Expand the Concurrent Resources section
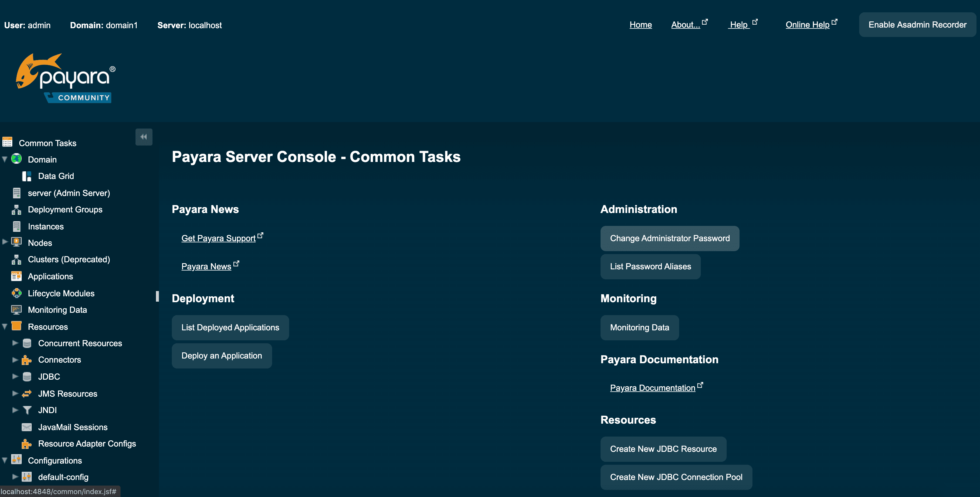This screenshot has height=497, width=980. pos(14,343)
